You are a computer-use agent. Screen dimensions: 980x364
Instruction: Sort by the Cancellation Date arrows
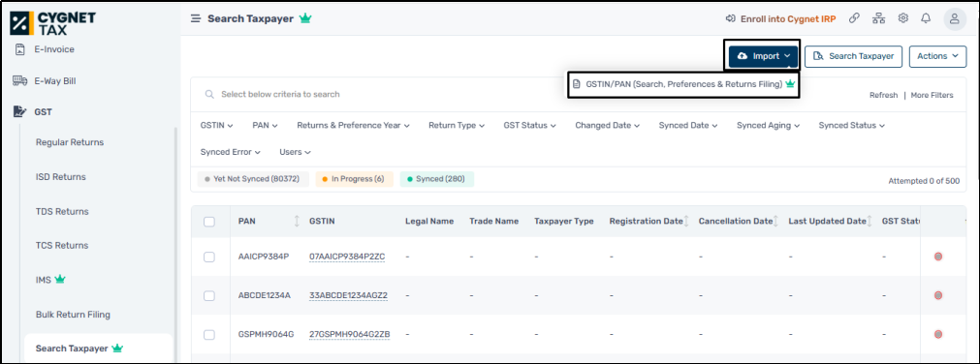pos(775,221)
